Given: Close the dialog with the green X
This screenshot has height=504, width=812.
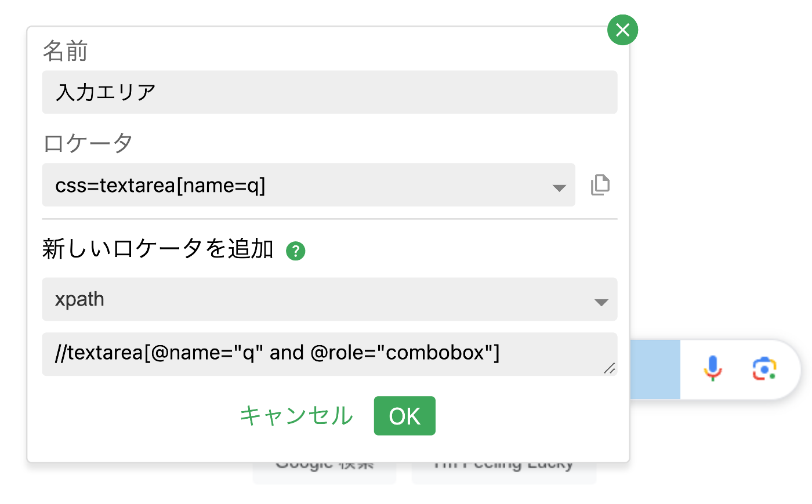Looking at the screenshot, I should (x=622, y=30).
